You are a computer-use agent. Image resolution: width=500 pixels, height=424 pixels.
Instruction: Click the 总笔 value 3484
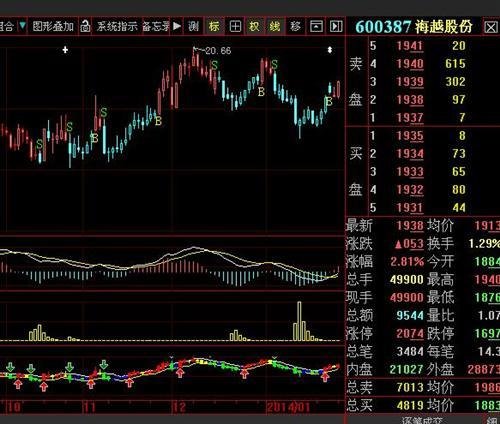pyautogui.click(x=410, y=351)
